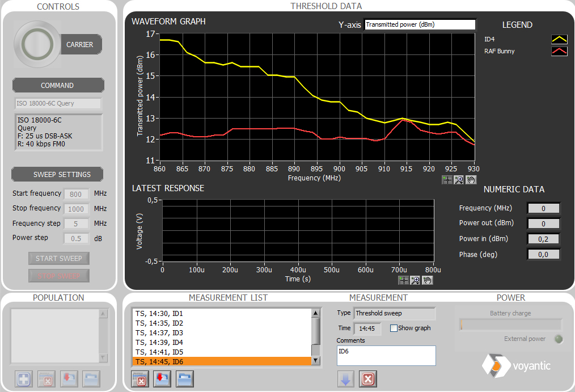Image resolution: width=575 pixels, height=392 pixels.
Task: Select the TS, 14:39, ID4 measurement
Action: tap(222, 342)
